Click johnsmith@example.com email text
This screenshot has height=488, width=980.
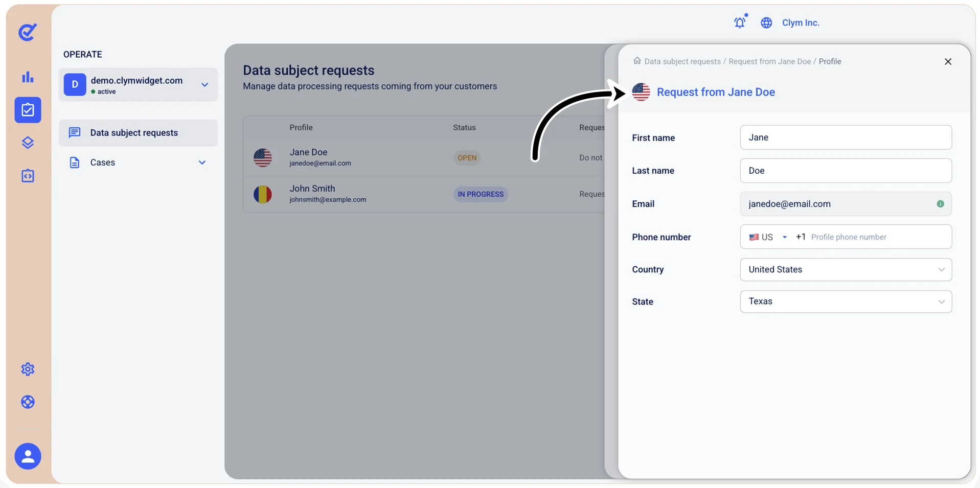[x=328, y=200]
